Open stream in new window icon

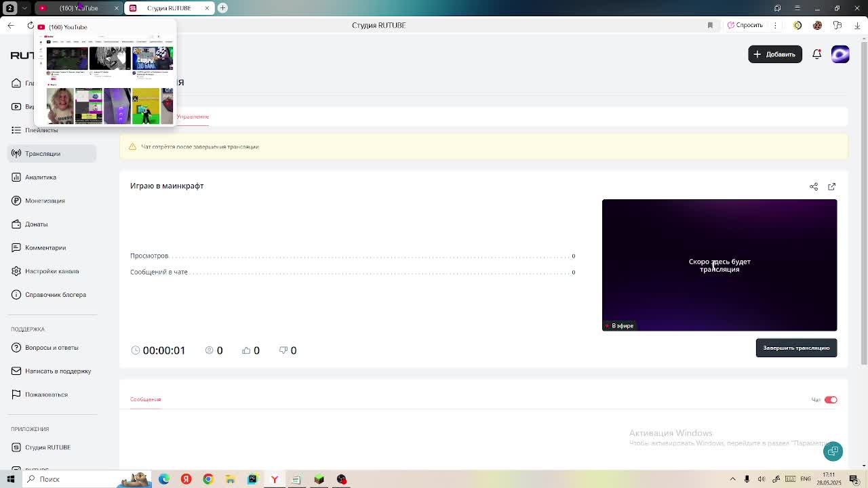pyautogui.click(x=831, y=186)
